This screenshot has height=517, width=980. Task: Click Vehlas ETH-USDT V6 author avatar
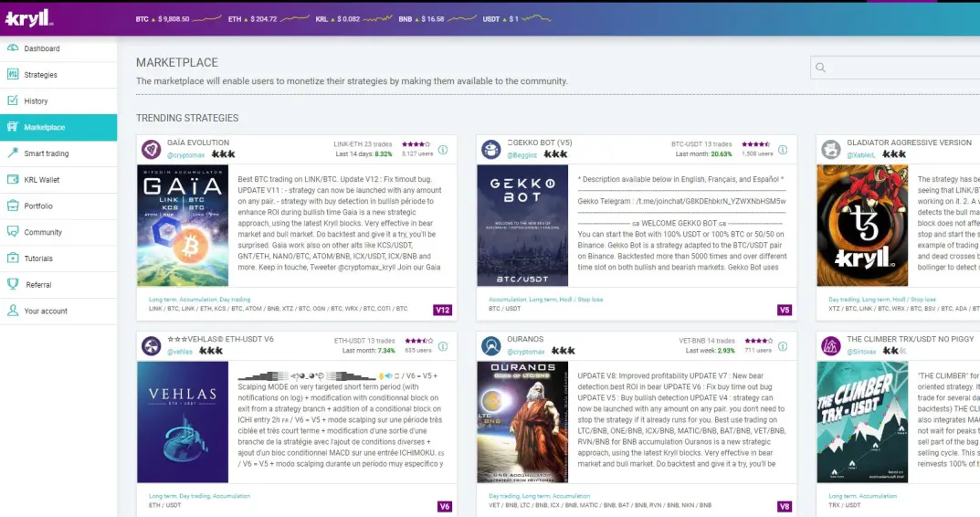click(x=152, y=345)
